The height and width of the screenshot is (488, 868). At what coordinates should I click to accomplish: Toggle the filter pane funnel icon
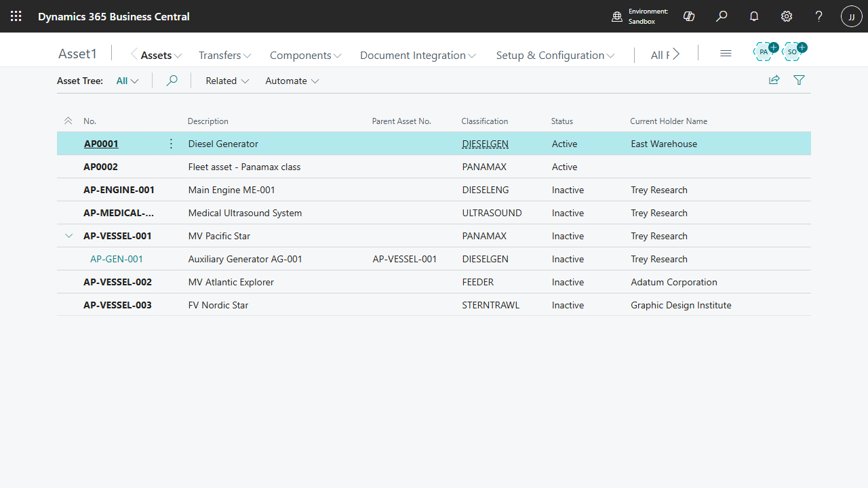coord(800,80)
